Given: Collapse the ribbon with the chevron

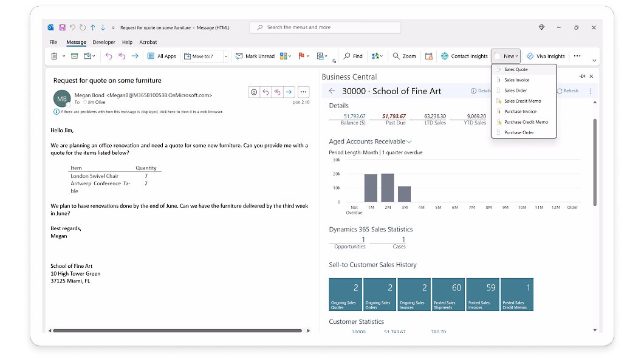Looking at the screenshot, I should click(x=594, y=60).
